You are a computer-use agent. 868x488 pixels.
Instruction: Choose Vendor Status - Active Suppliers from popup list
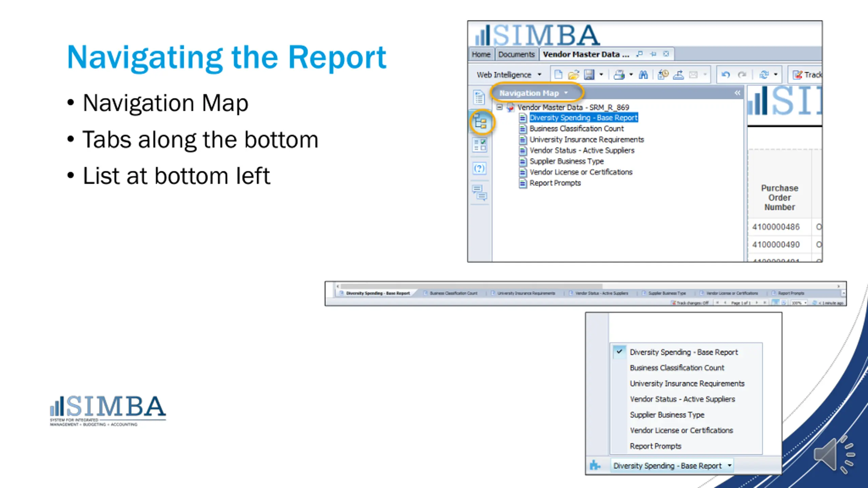(682, 399)
